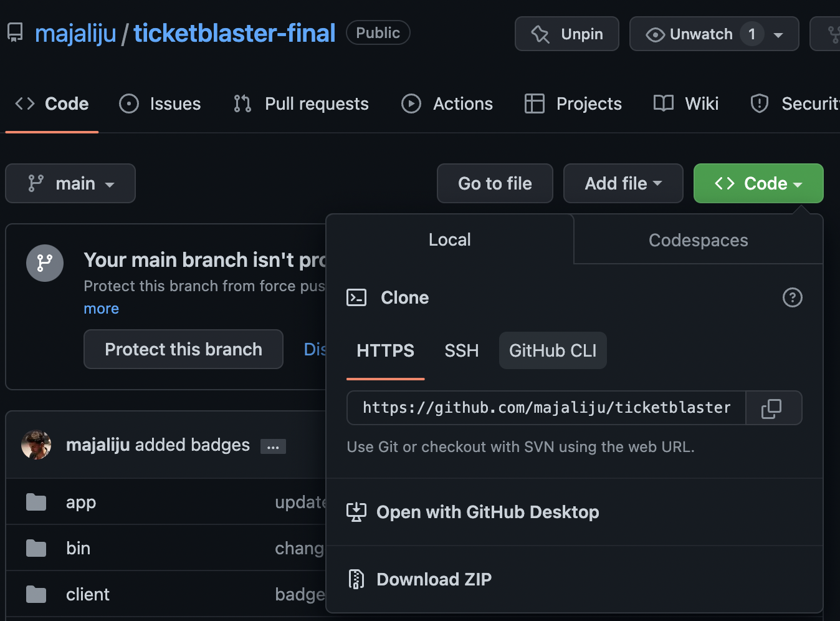The height and width of the screenshot is (621, 840).
Task: Click the watchers count badge showing 1
Action: (x=752, y=34)
